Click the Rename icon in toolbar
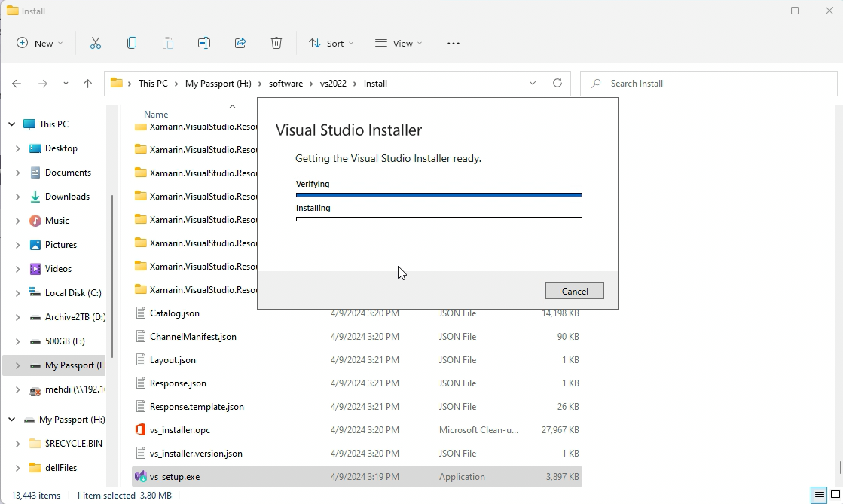The width and height of the screenshot is (843, 504). [203, 43]
